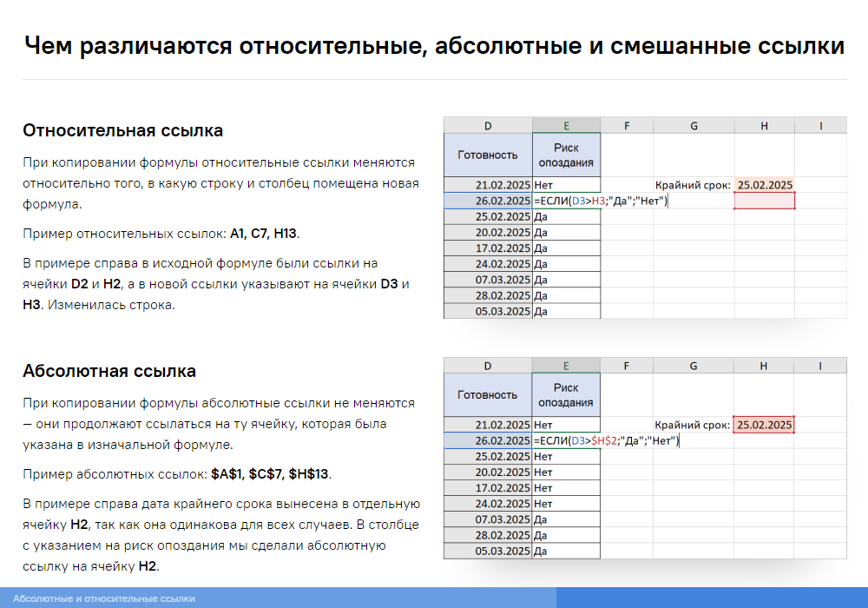Select the Готовность header cell in the relative example
Screen dimensions: 868x608
(487, 155)
